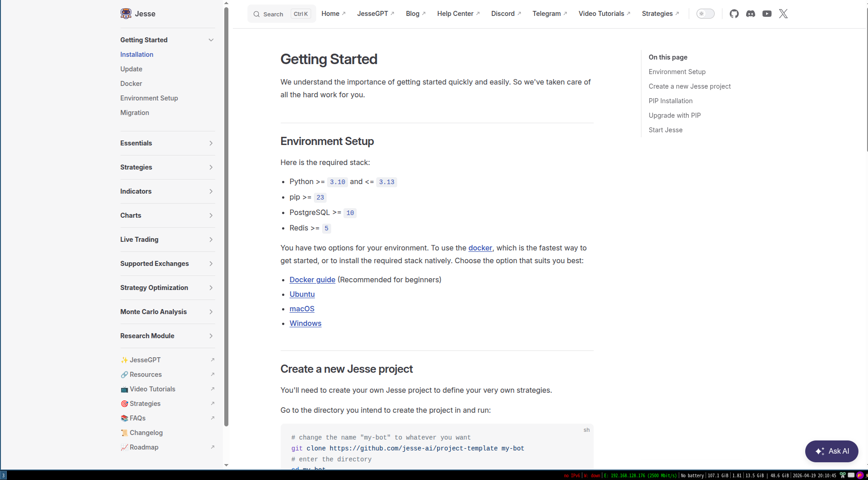Click the Ask AI sparkle button
Image resolution: width=868 pixels, height=480 pixels.
(x=831, y=451)
